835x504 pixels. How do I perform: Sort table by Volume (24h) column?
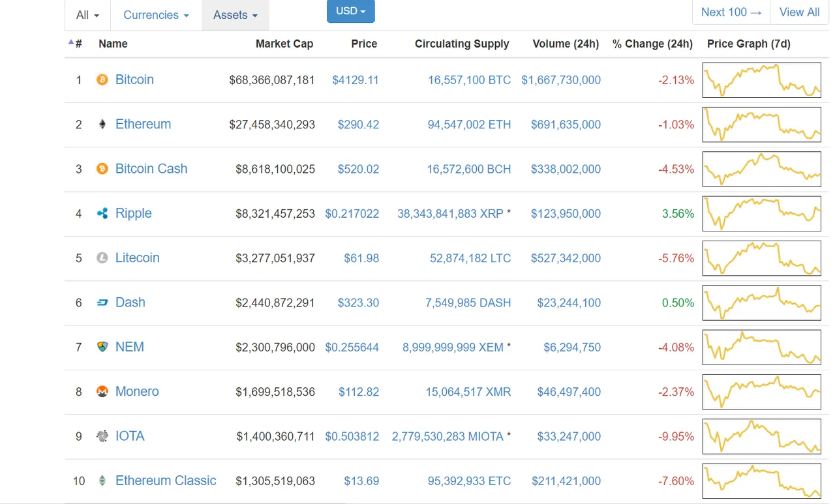(566, 44)
